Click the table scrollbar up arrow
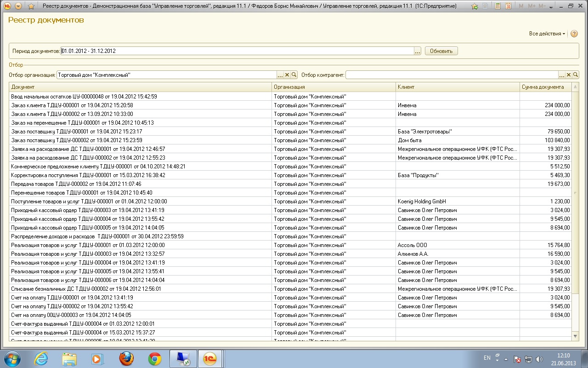The width and height of the screenshot is (588, 368). [576, 87]
